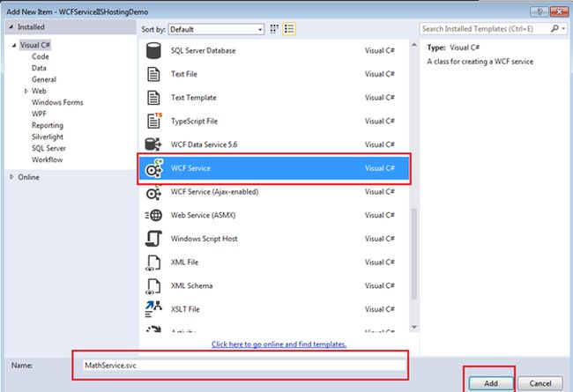Click the search magnifier icon

554,28
